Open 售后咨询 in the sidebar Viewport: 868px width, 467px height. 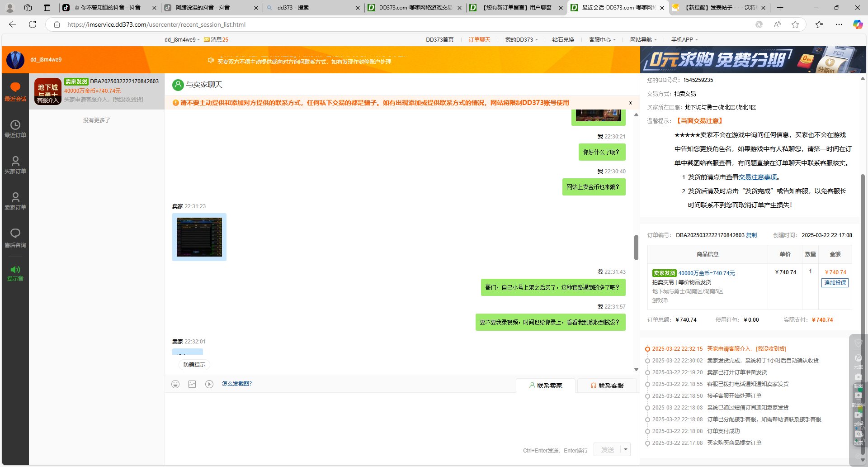(x=15, y=238)
